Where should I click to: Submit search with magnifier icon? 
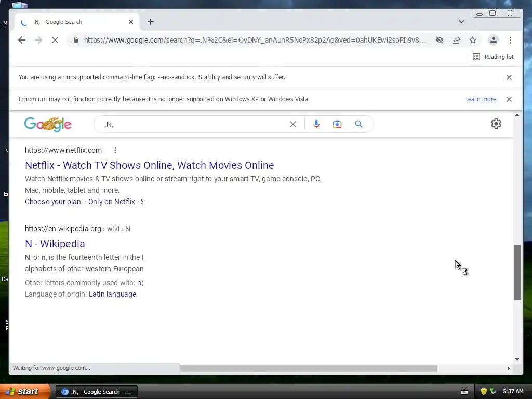pos(358,124)
